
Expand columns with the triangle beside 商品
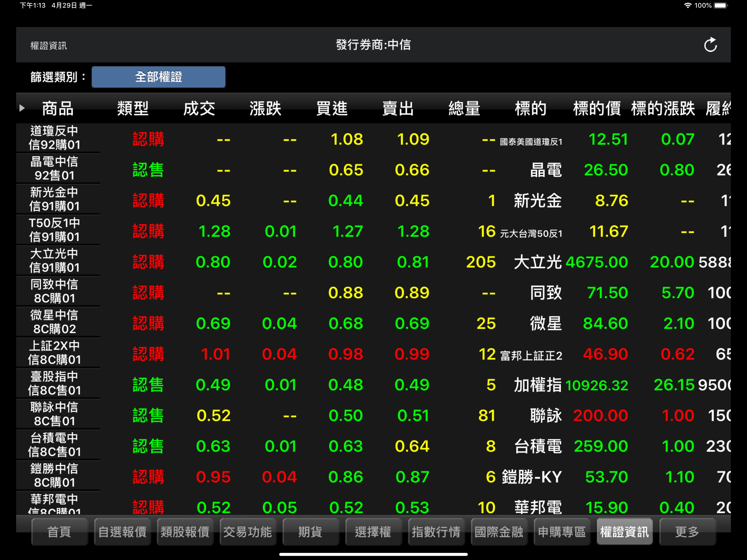coord(22,108)
